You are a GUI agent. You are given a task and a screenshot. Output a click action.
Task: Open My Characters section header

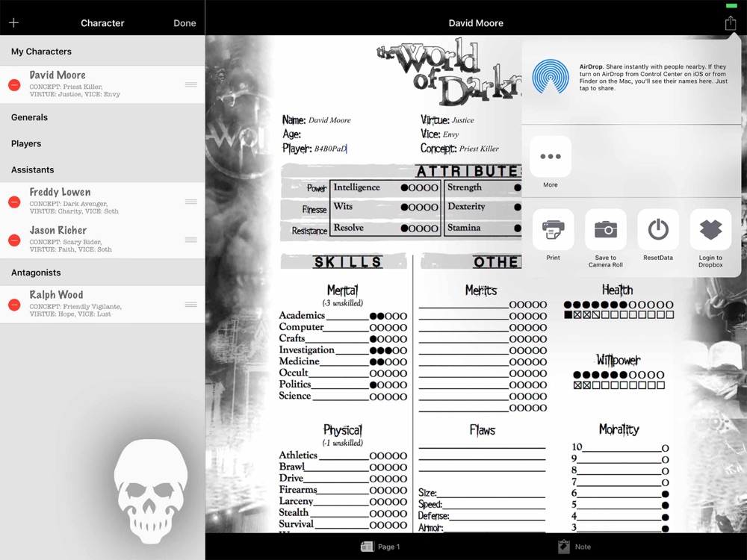click(x=102, y=52)
